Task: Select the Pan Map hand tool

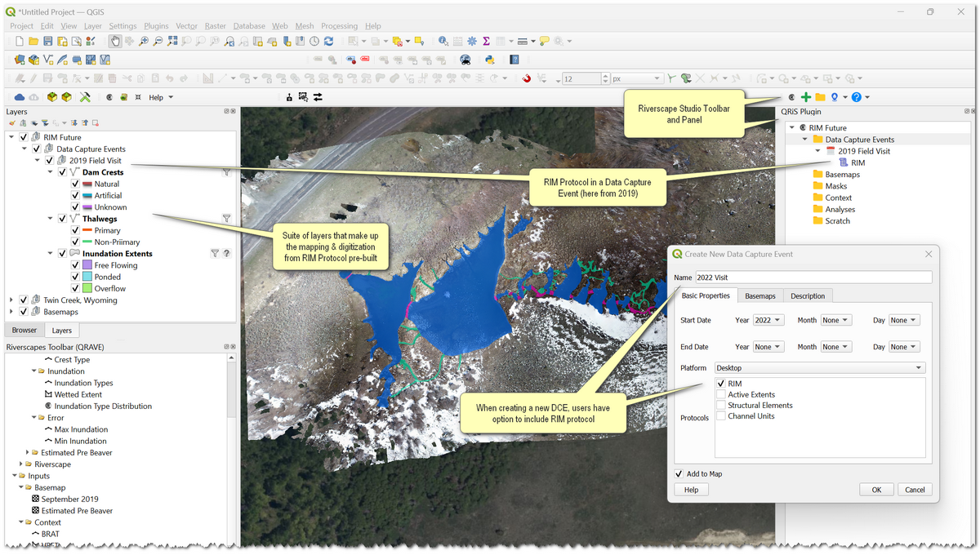Action: pos(115,41)
